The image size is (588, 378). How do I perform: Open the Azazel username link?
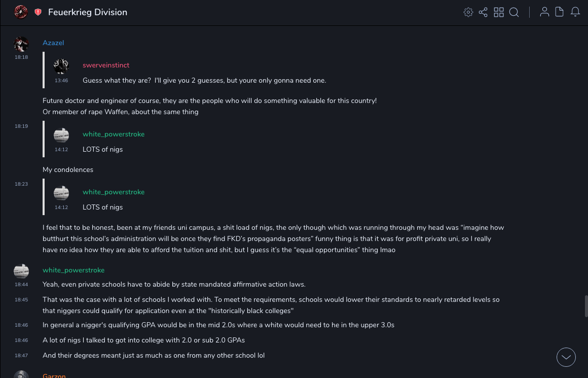pos(53,43)
